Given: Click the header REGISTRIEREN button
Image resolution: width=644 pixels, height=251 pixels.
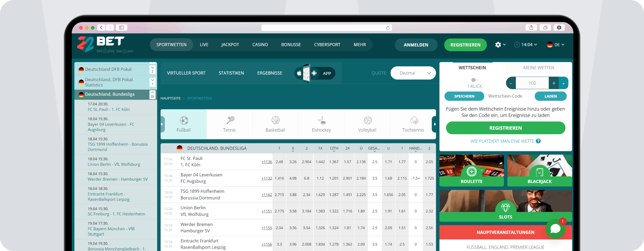Looking at the screenshot, I should click(465, 45).
